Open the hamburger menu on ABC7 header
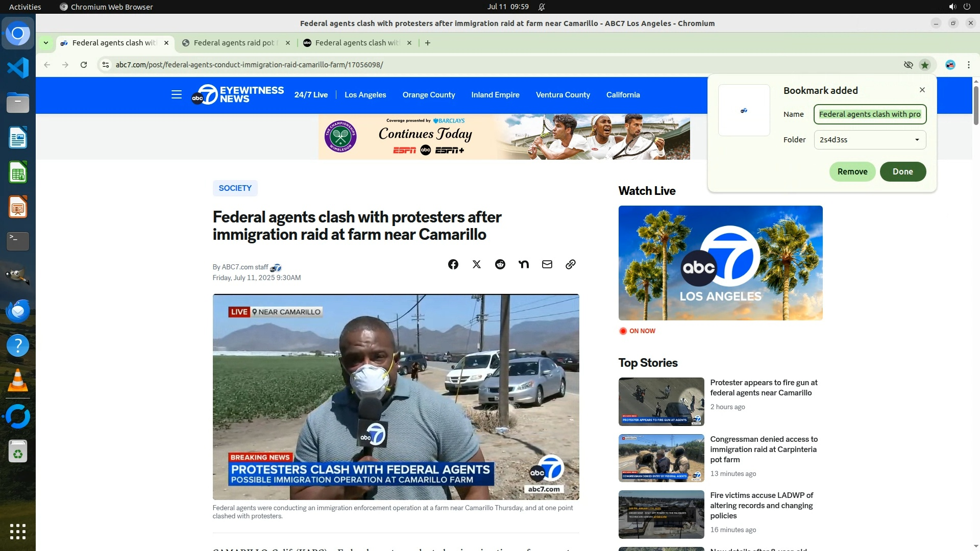This screenshot has height=551, width=980. coord(176,95)
